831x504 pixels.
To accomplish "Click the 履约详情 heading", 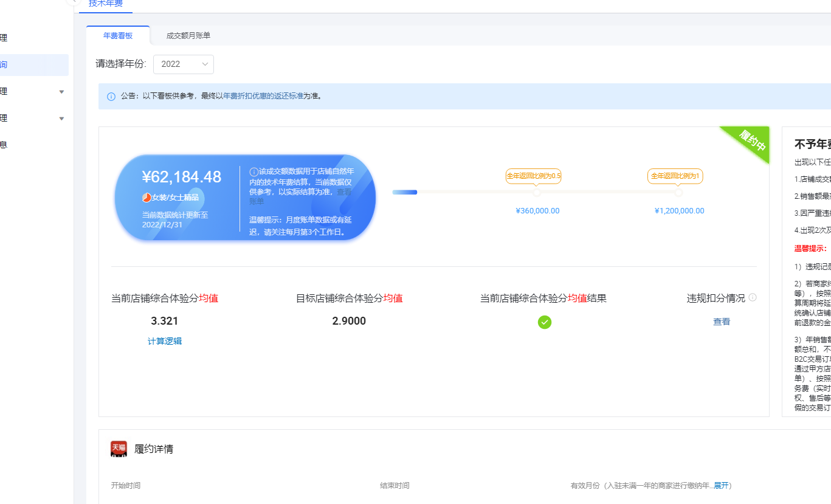I will point(154,449).
